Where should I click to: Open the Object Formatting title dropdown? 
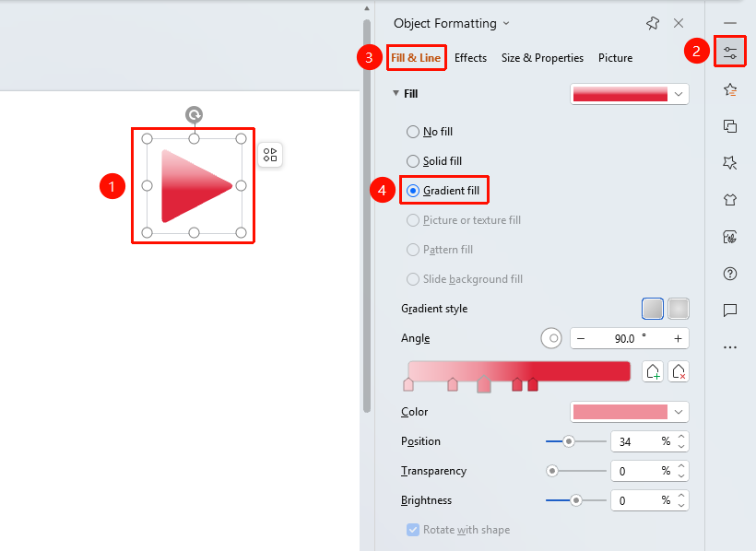coord(506,23)
